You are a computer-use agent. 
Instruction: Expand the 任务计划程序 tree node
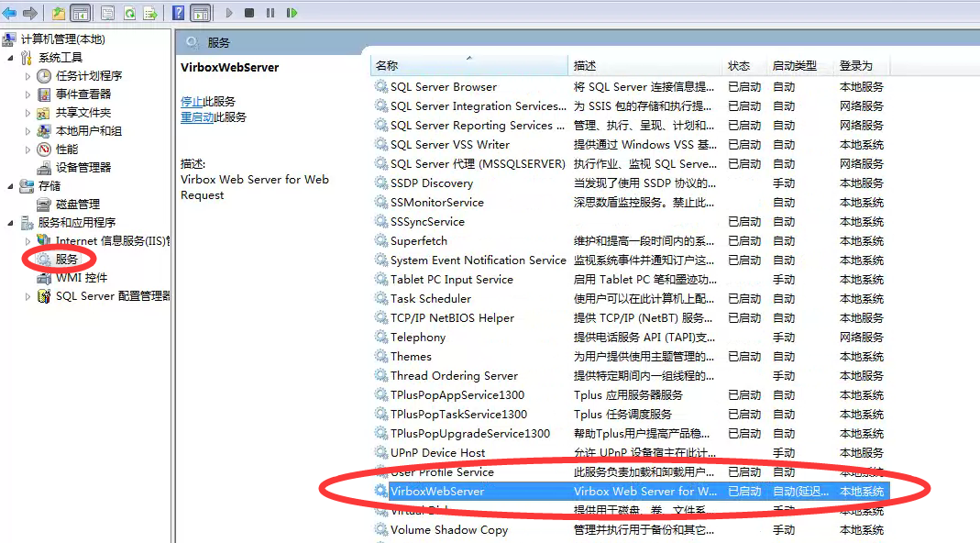pos(28,76)
